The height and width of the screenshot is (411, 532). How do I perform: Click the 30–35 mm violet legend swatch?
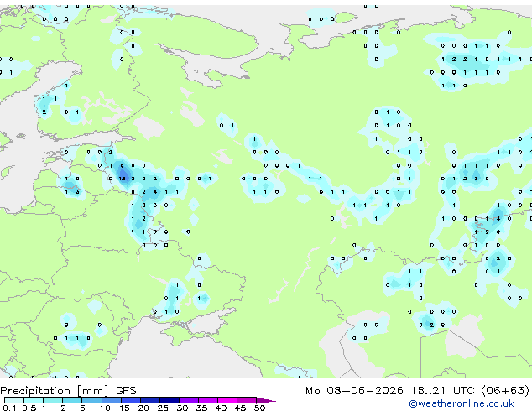(189, 400)
